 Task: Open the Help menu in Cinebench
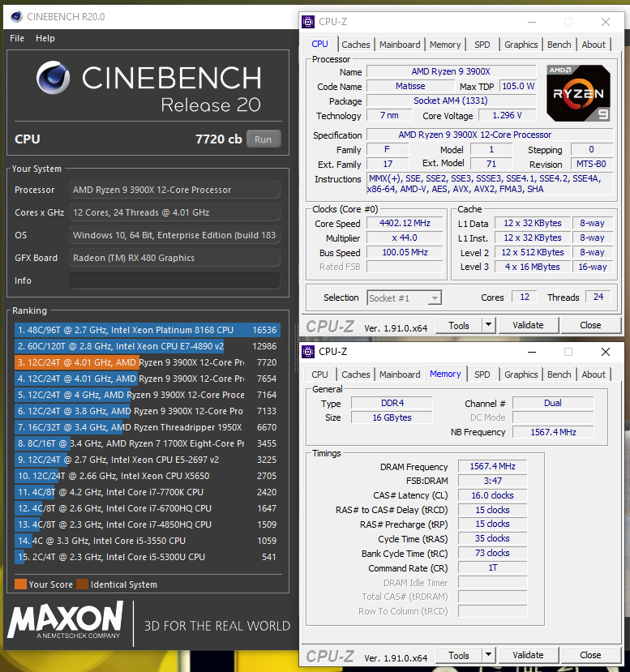45,38
